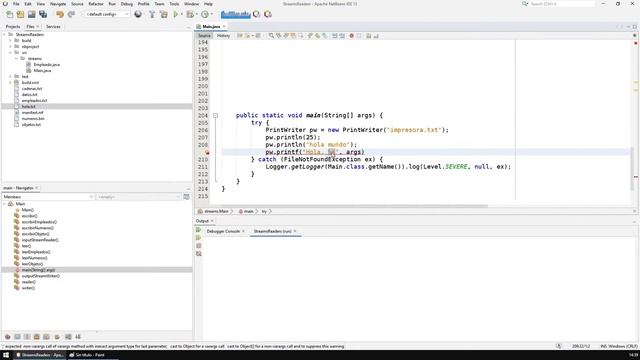Click the Build Project hammer icon
The height and width of the screenshot is (360, 640).
pyautogui.click(x=152, y=14)
